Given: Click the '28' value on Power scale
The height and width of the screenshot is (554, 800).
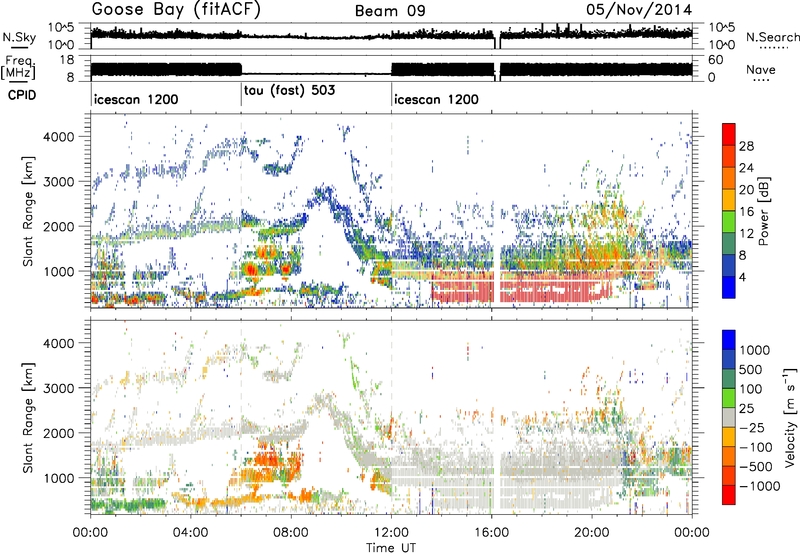Looking at the screenshot, I should [746, 146].
